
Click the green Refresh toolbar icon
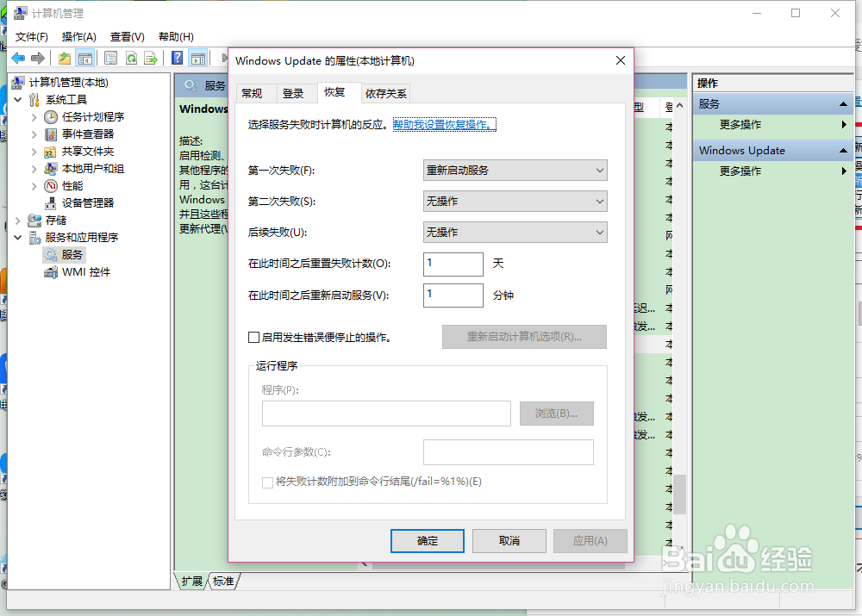[x=131, y=58]
